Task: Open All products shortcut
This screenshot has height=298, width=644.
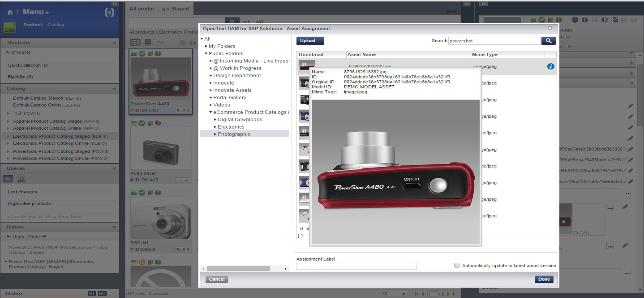Action: pyautogui.click(x=18, y=52)
